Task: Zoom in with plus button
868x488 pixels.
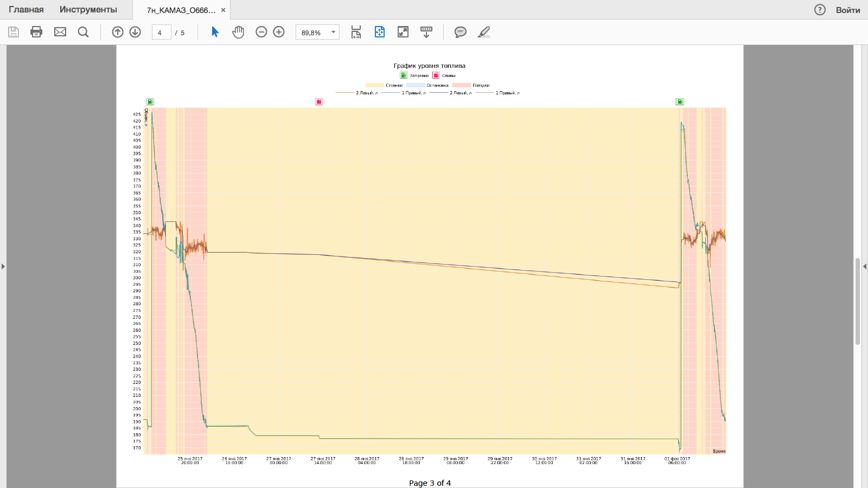Action: tap(279, 32)
